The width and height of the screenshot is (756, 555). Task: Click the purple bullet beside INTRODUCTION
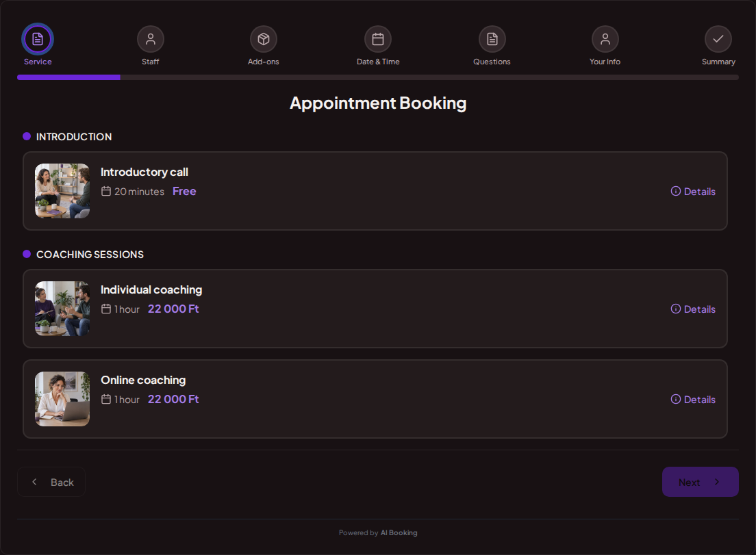[x=27, y=136]
